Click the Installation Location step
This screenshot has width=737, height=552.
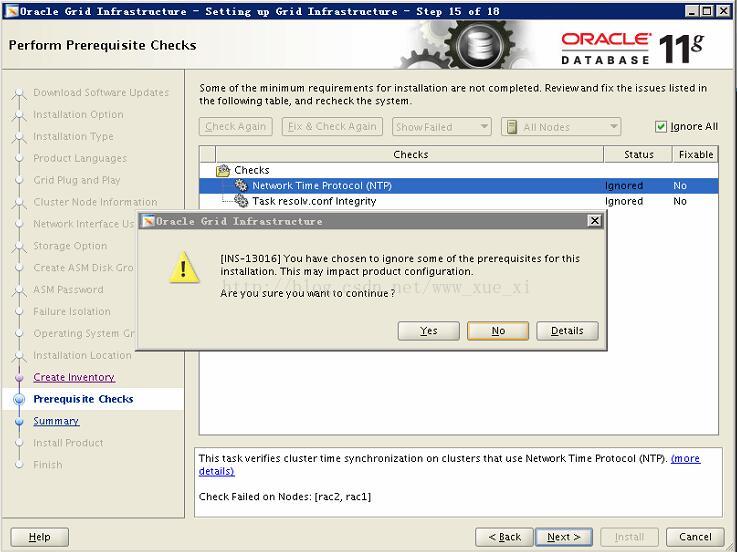click(x=82, y=355)
